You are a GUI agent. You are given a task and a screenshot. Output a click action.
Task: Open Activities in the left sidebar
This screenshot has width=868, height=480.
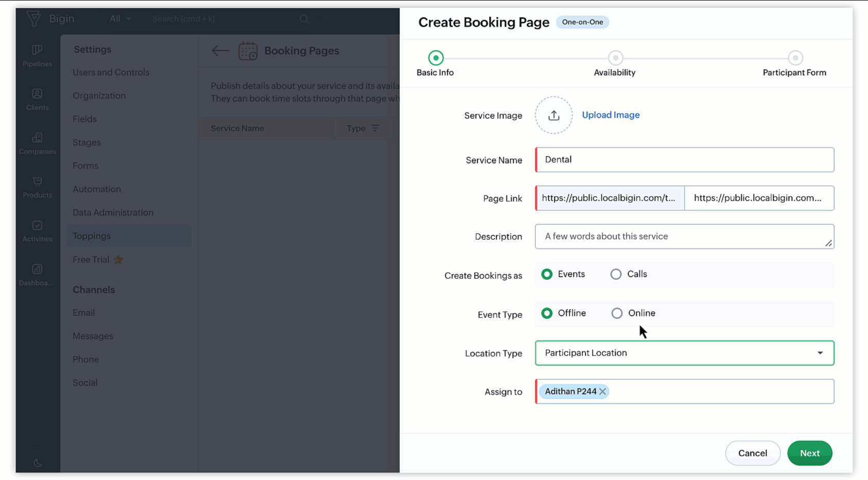point(37,231)
